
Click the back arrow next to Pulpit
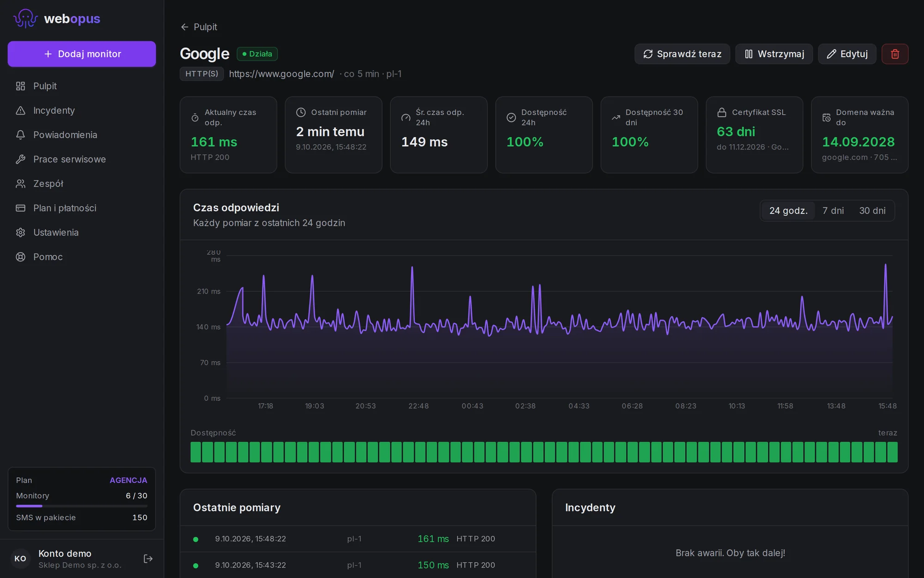[x=185, y=27]
